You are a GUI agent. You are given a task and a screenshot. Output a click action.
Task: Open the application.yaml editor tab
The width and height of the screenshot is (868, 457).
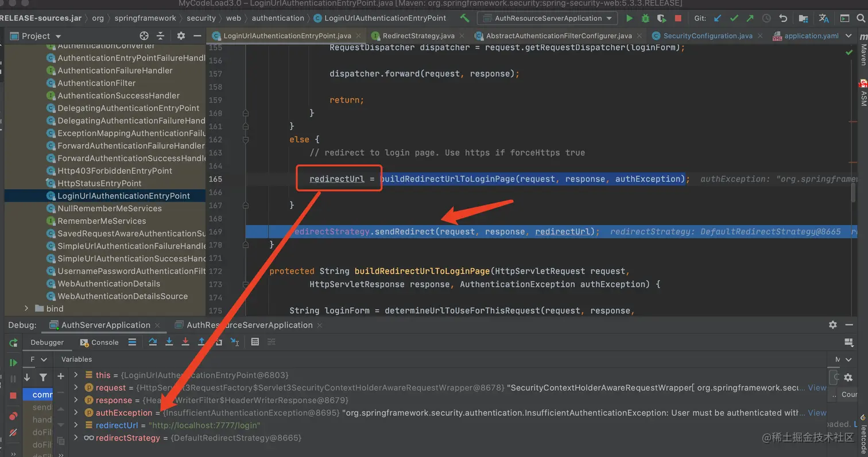click(x=806, y=36)
